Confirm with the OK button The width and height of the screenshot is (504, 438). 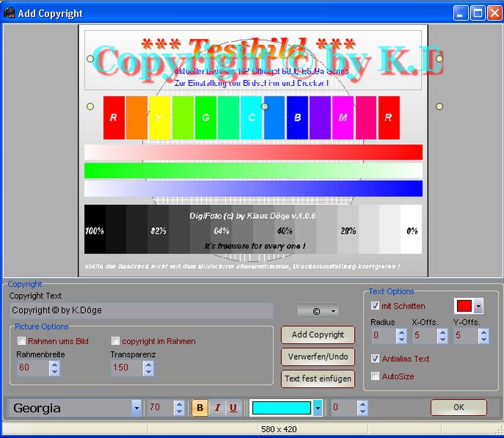(x=458, y=407)
